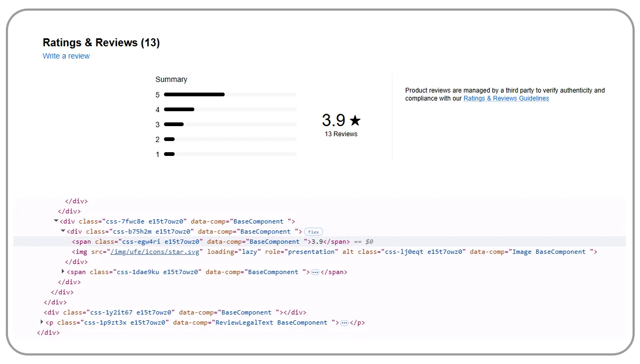The height and width of the screenshot is (364, 640).
Task: Click the 5-star rating bar
Action: (230, 95)
